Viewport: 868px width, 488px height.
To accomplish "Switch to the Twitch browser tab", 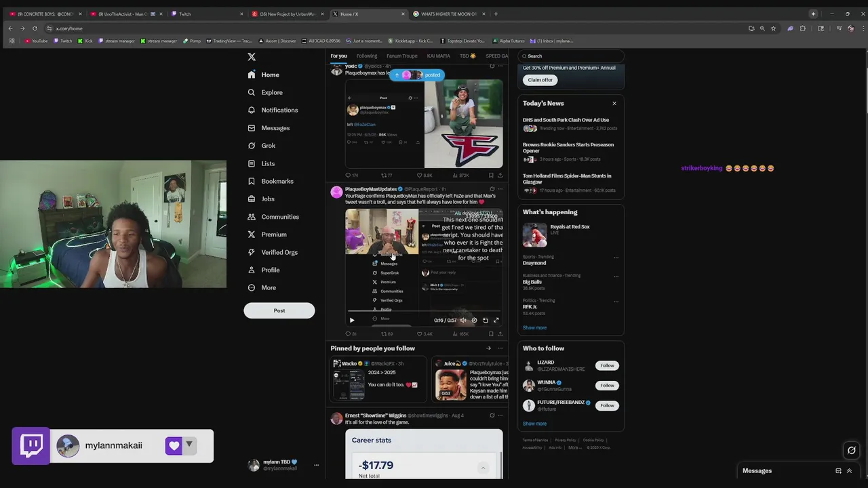I will click(206, 14).
